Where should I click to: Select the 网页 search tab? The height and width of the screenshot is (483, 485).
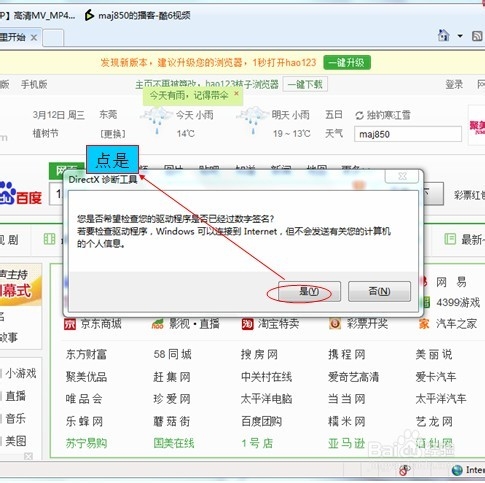(x=67, y=171)
